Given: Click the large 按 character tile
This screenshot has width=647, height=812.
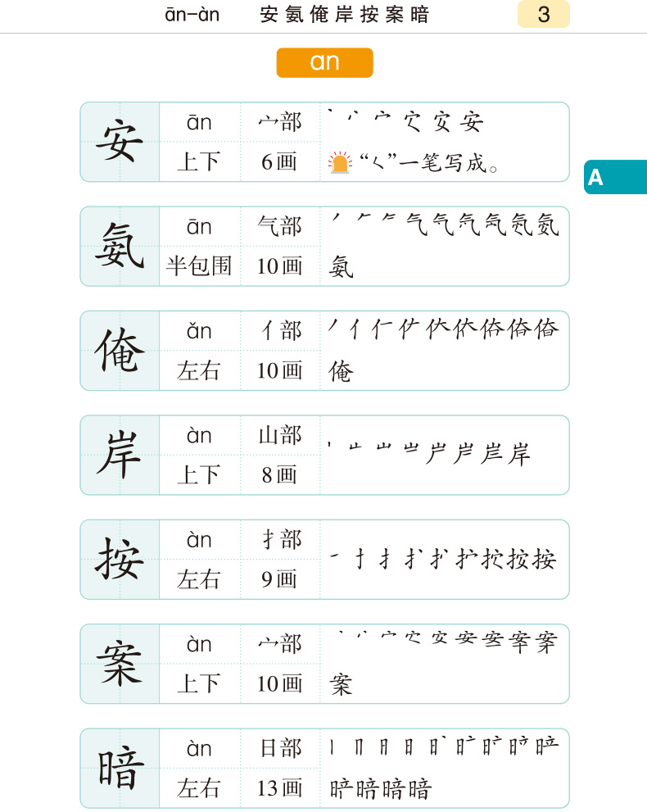Looking at the screenshot, I should [x=120, y=560].
